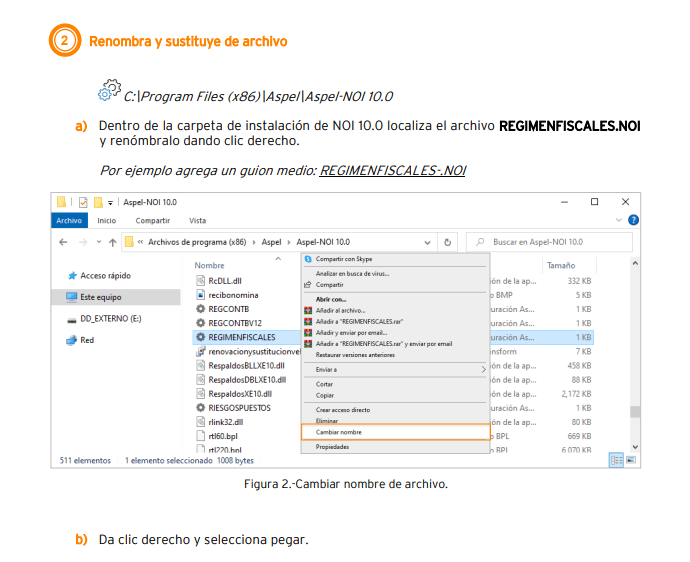Toggle the checkmark properties icon in title bar
Viewport: 690px width, 562px height.
pos(82,201)
